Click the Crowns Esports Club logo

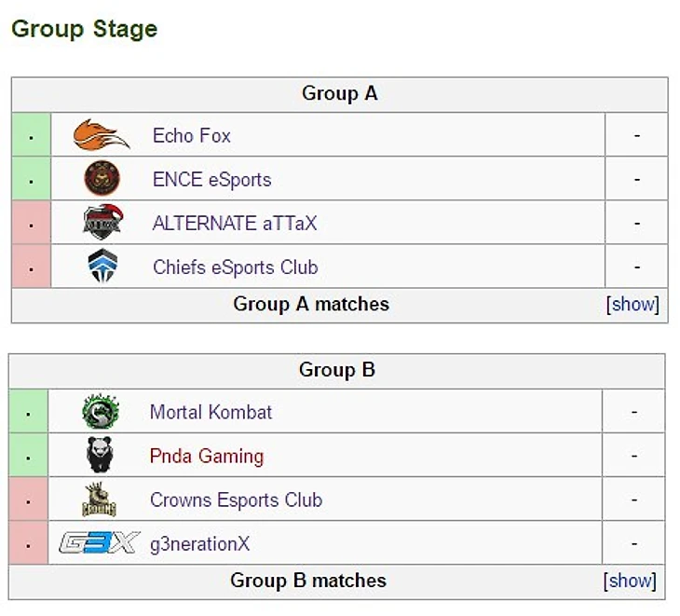coord(100,500)
